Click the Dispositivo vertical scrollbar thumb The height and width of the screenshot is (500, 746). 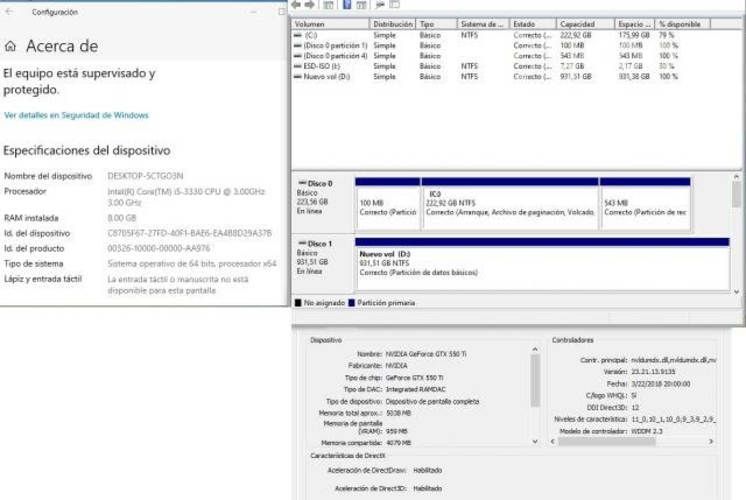[x=535, y=381]
